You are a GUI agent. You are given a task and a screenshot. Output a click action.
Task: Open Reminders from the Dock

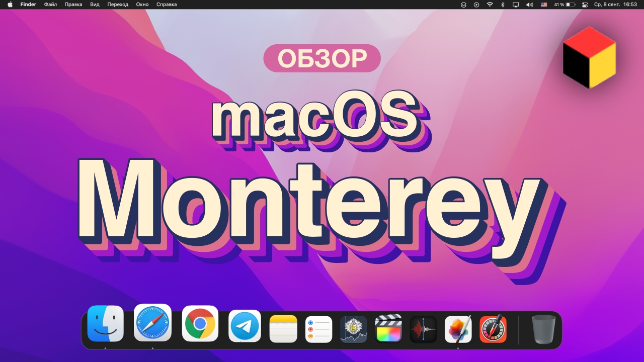point(318,329)
